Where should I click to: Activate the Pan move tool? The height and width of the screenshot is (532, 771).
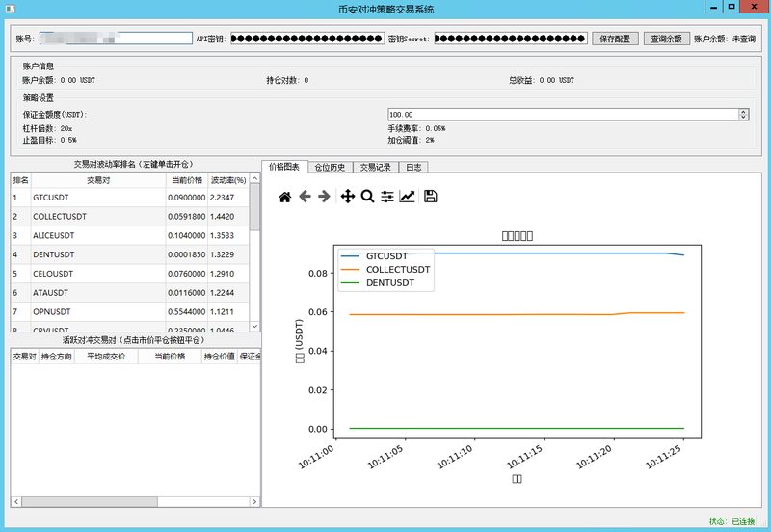point(348,197)
